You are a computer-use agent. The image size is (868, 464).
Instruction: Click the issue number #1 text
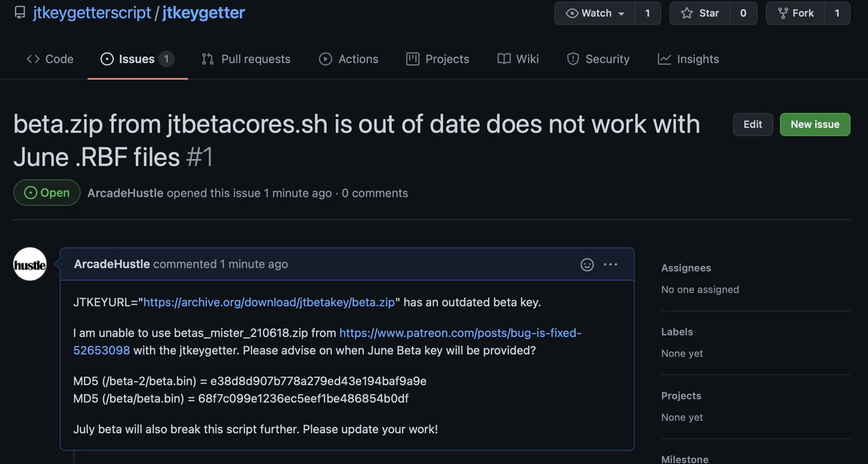coord(200,157)
